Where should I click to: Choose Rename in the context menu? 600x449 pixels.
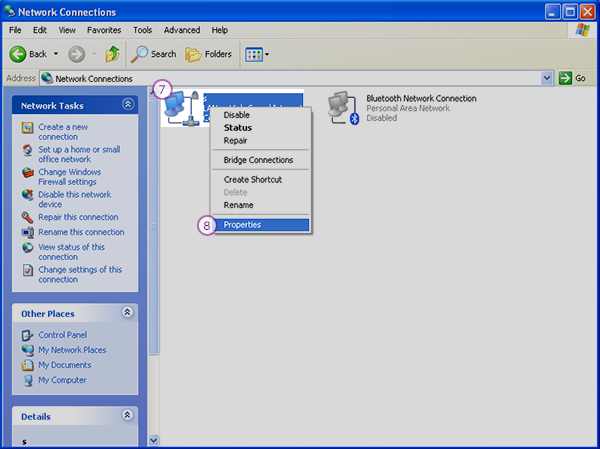tap(261, 205)
